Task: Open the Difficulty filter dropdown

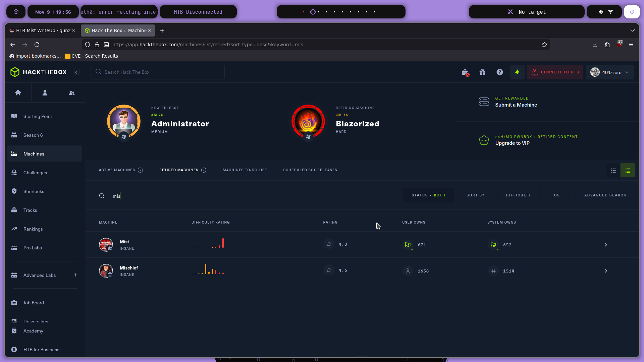Action: click(518, 195)
